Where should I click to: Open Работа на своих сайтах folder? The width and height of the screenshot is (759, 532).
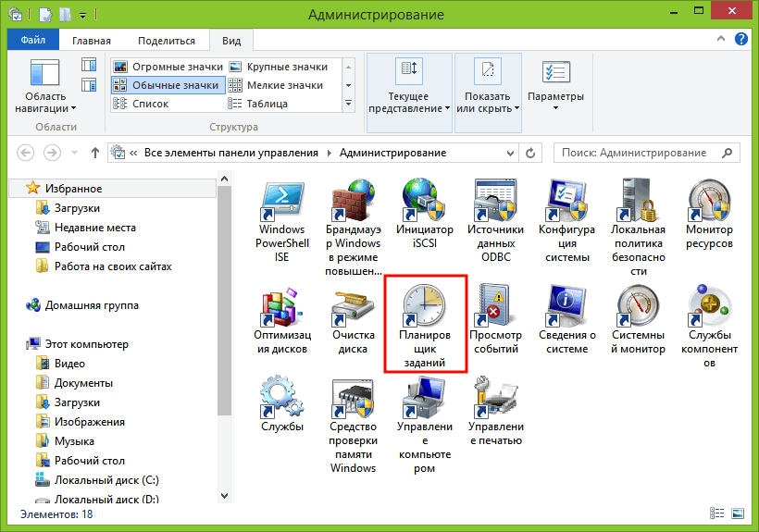pos(104,266)
